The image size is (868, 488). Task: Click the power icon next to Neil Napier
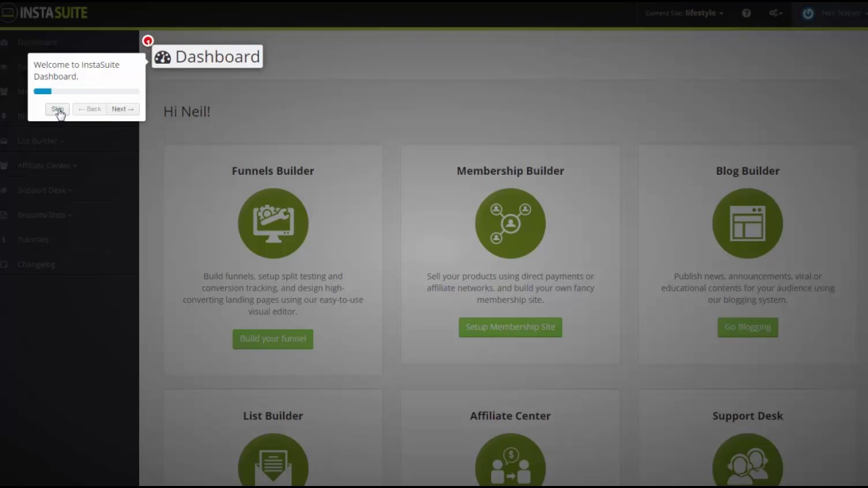(808, 13)
